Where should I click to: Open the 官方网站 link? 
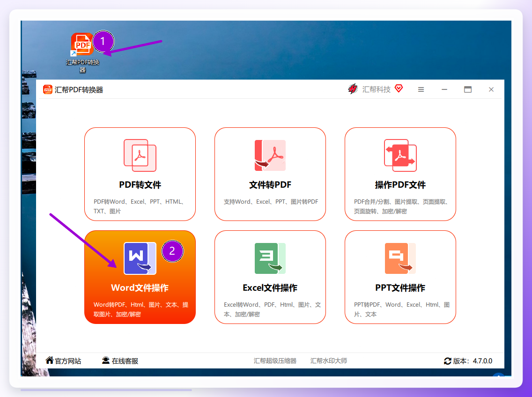[68, 361]
